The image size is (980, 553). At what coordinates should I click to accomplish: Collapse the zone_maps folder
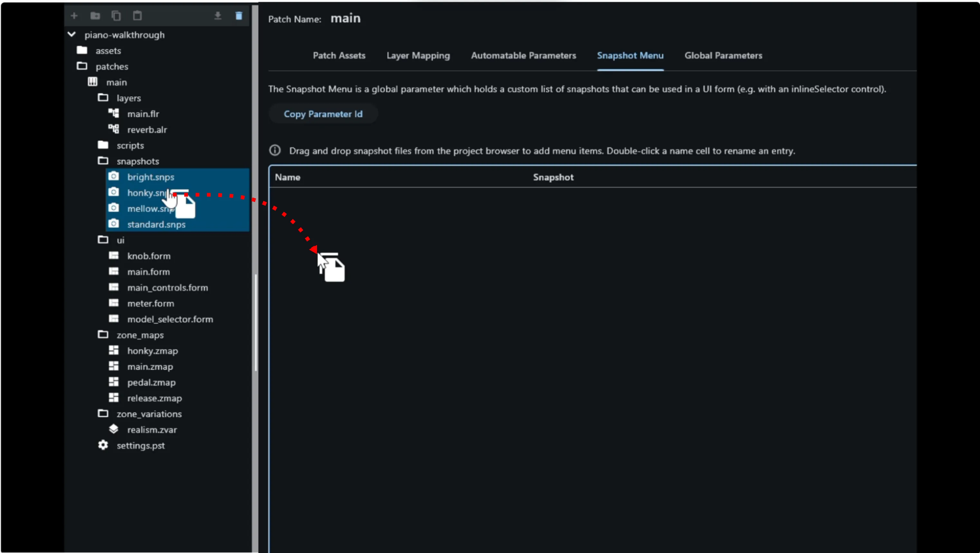(x=103, y=334)
